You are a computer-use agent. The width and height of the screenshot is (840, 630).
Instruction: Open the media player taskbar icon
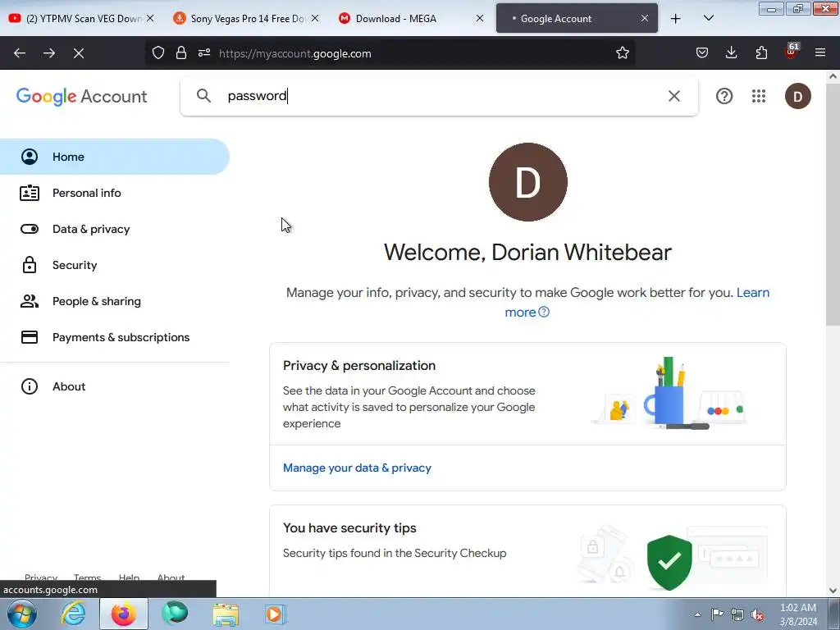click(x=276, y=614)
